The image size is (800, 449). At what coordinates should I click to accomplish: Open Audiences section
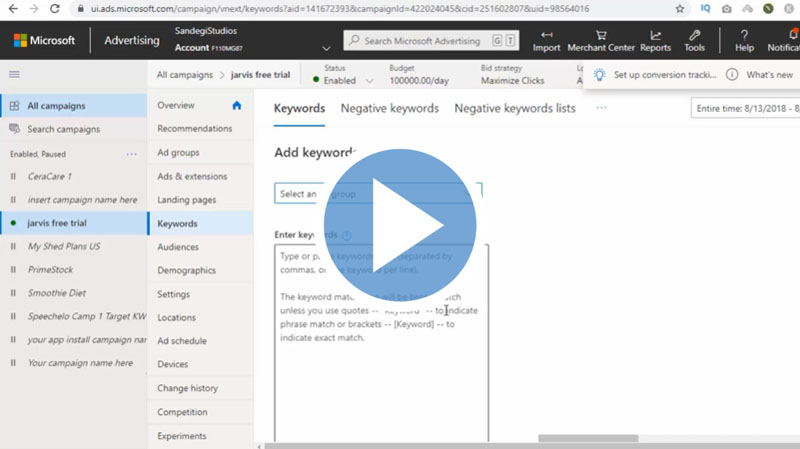tap(178, 246)
